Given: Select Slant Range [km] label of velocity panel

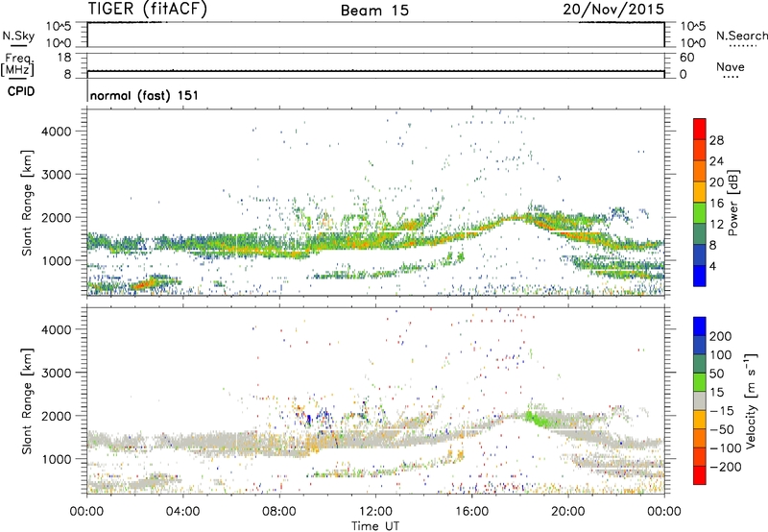Looking at the screenshot, I should [x=27, y=400].
